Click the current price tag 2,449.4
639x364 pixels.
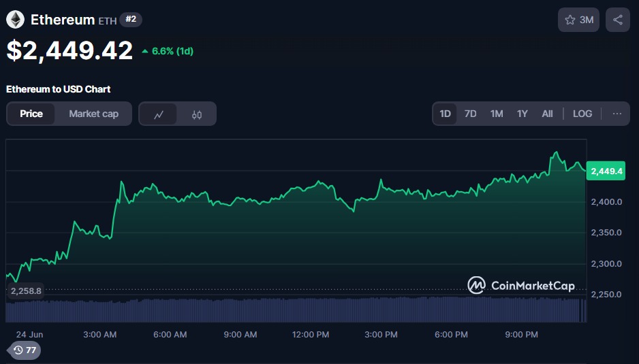tap(606, 171)
